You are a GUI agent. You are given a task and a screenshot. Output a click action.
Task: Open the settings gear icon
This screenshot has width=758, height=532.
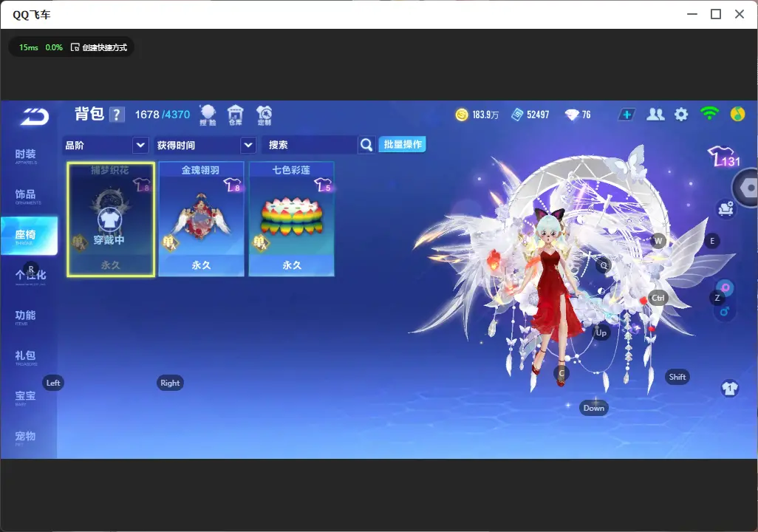click(x=681, y=115)
